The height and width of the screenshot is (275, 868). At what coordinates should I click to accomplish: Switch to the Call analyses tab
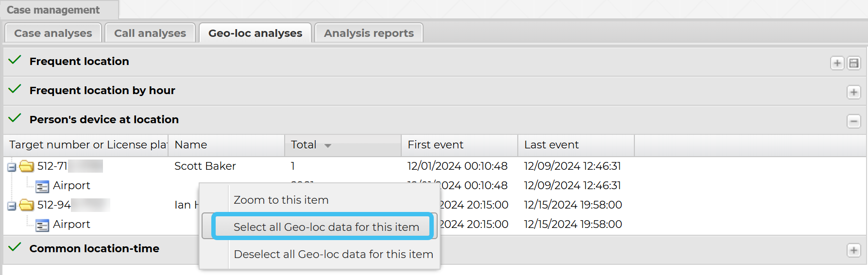[x=150, y=33]
